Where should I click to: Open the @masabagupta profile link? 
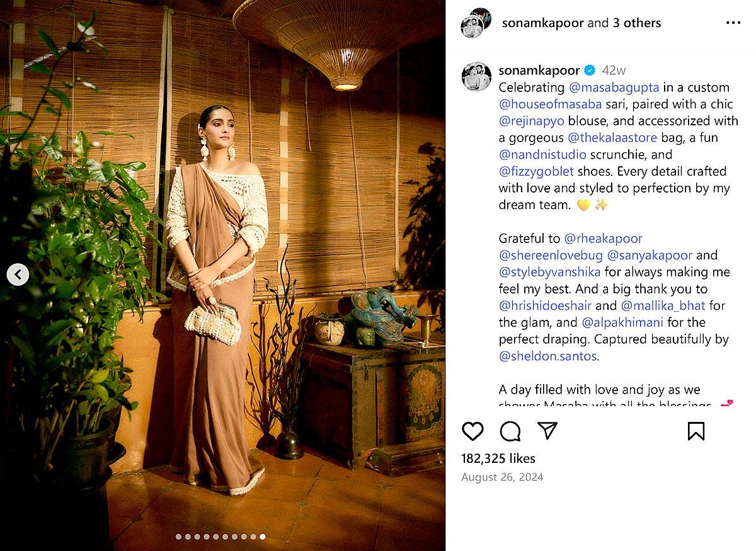pos(614,88)
